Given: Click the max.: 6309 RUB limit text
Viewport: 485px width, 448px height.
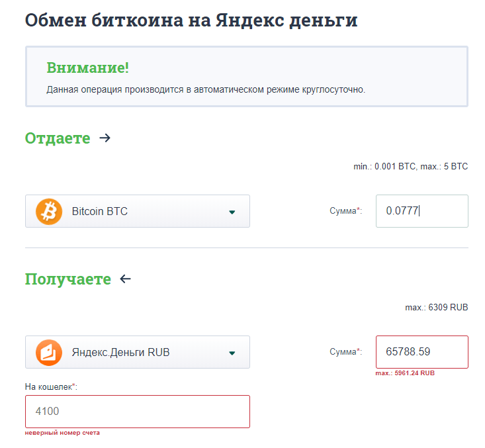Looking at the screenshot, I should click(x=436, y=308).
